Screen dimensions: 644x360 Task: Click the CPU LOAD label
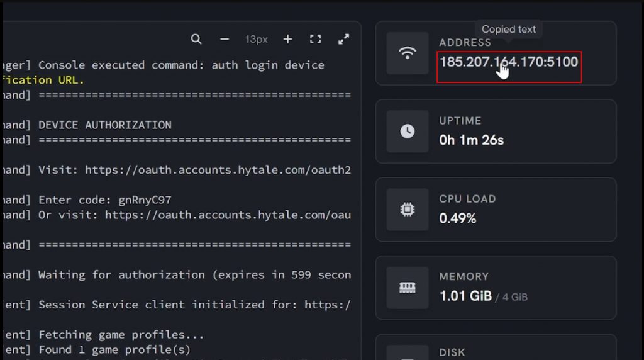click(x=467, y=199)
